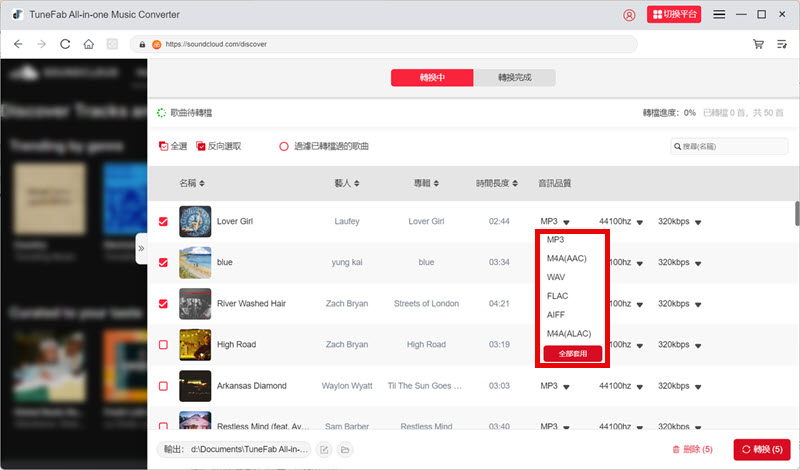Click the 全部套用 apply to all button
Screen dimensions: 800x470
[x=572, y=353]
